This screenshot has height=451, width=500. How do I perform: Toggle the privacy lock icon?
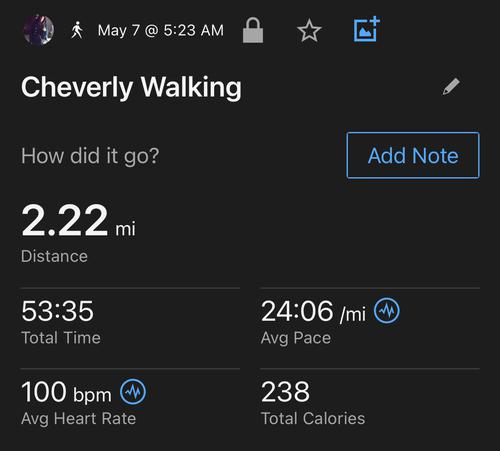(x=253, y=30)
